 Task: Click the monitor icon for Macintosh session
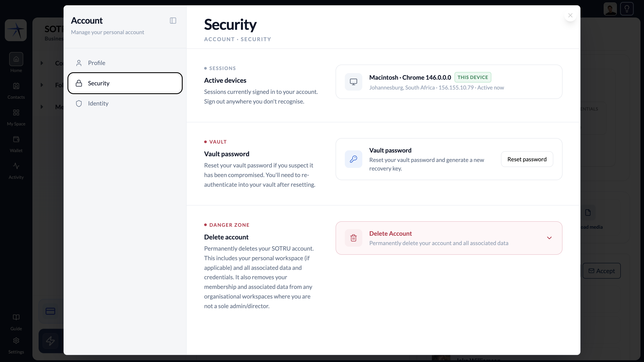[x=354, y=82]
